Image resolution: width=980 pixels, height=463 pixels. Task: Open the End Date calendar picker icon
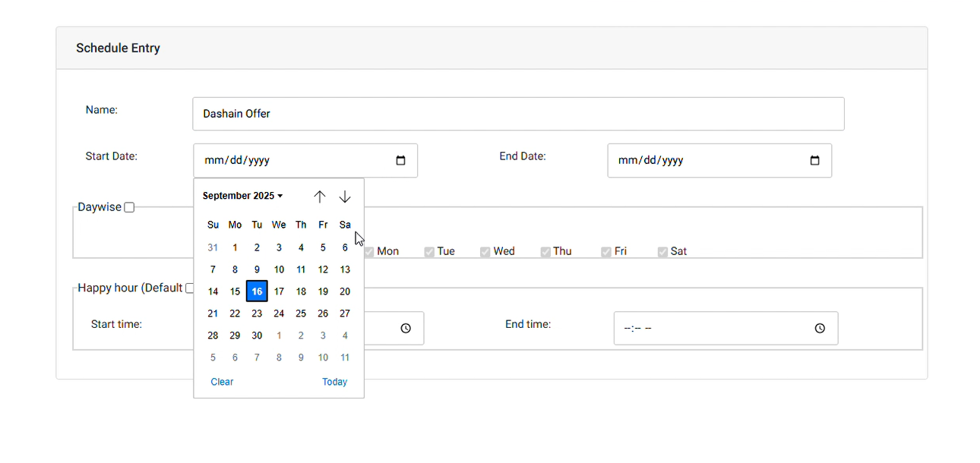(x=814, y=160)
